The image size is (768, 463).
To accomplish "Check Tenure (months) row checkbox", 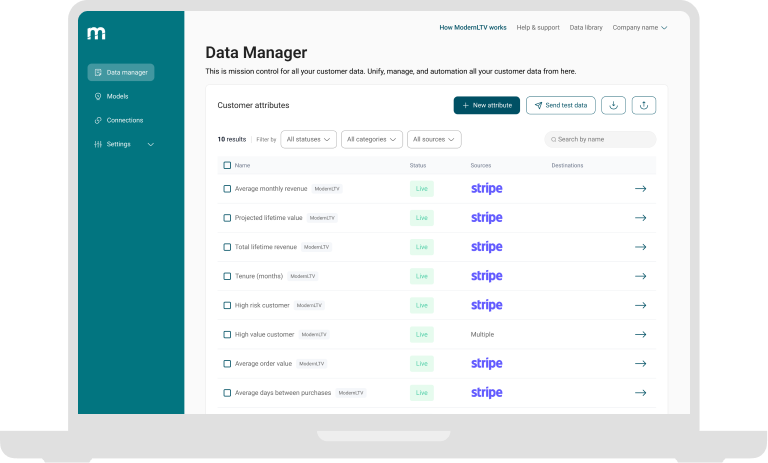I will (227, 276).
